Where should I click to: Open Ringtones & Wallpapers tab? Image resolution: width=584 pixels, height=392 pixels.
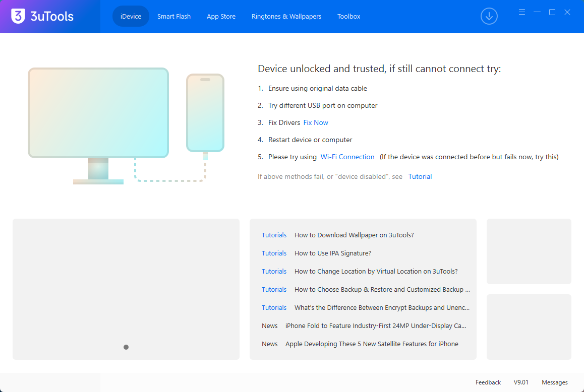[x=286, y=17]
